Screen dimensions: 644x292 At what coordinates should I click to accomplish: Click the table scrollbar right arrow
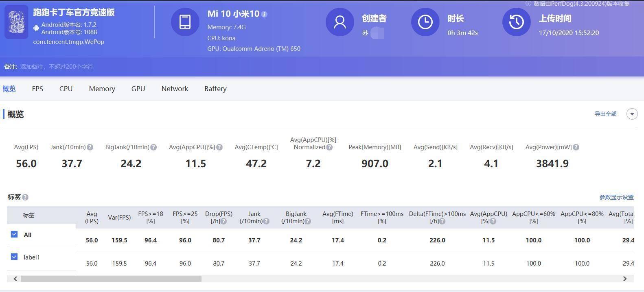coord(624,279)
